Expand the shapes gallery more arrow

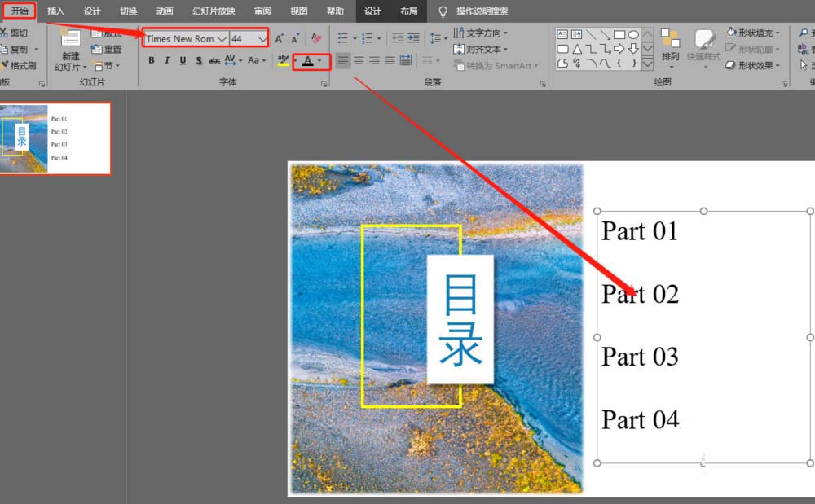pos(648,64)
